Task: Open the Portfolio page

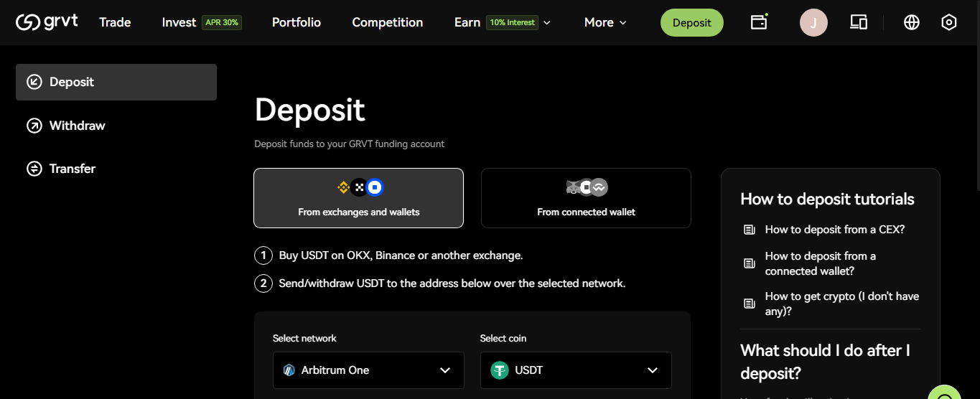Action: coord(297,22)
